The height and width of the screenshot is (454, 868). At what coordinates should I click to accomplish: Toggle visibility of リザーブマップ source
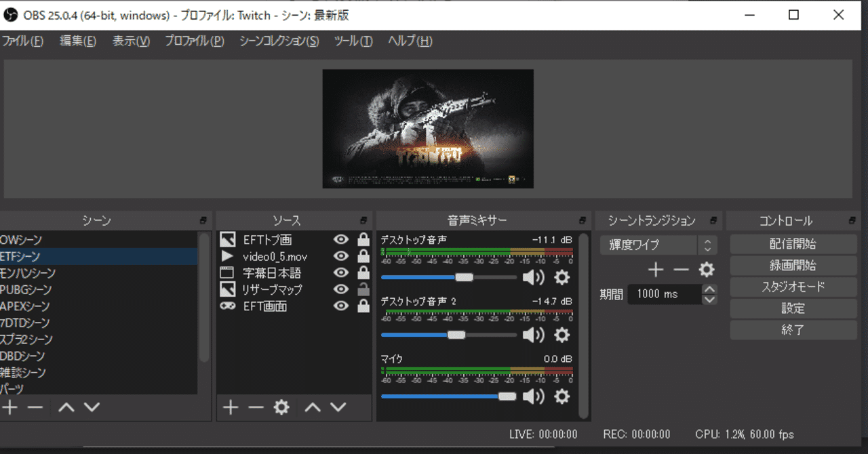tap(342, 289)
